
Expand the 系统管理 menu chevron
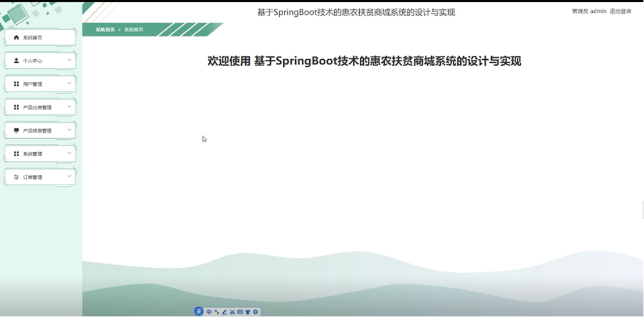click(69, 153)
